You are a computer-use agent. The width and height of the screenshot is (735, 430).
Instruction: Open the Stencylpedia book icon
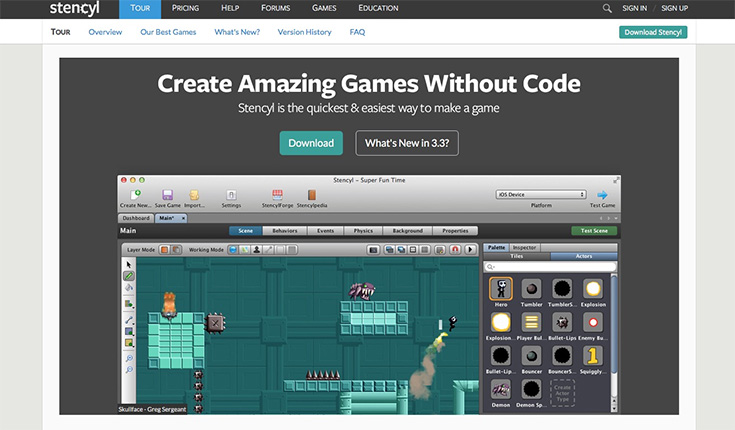tap(312, 195)
